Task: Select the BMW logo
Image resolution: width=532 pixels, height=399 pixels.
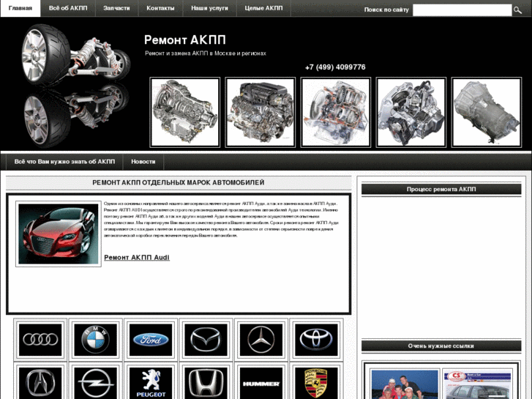Action: [95, 340]
